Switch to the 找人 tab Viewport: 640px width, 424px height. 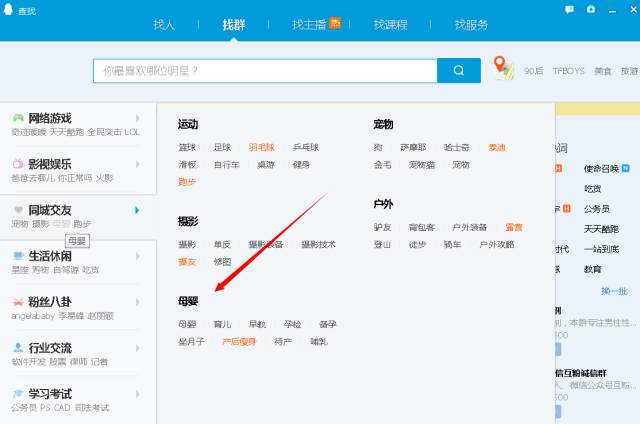(x=164, y=25)
